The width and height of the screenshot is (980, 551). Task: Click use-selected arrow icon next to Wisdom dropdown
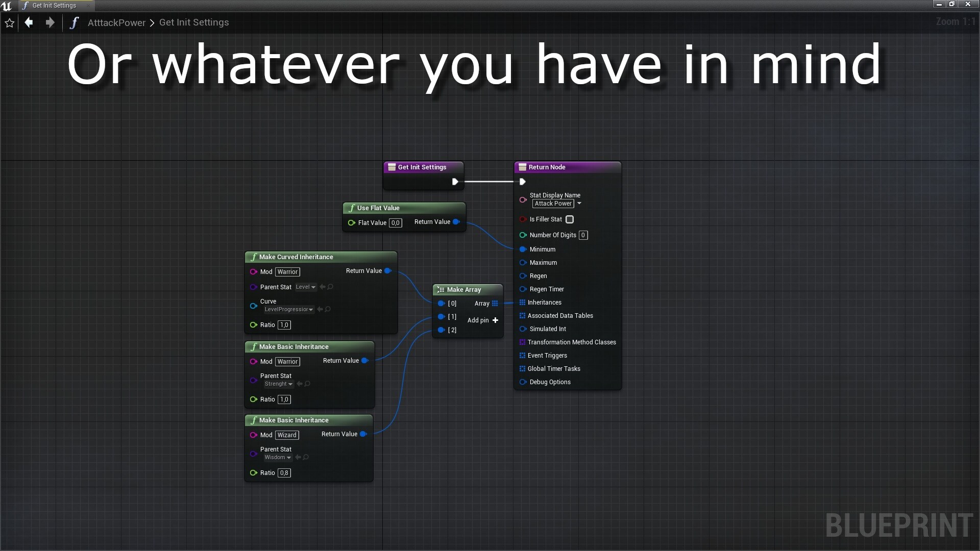(x=298, y=457)
